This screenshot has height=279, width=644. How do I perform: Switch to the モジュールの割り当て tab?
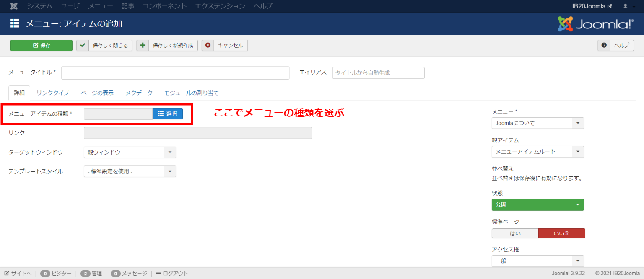pyautogui.click(x=191, y=93)
